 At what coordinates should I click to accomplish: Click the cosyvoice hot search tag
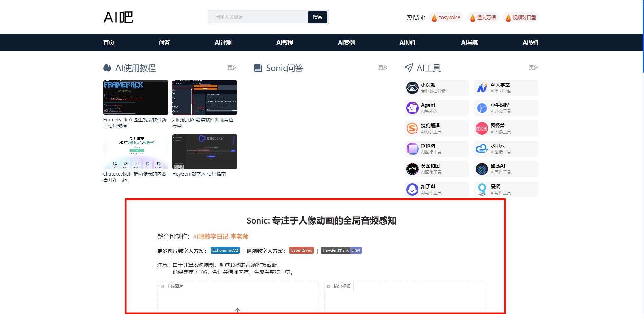446,17
